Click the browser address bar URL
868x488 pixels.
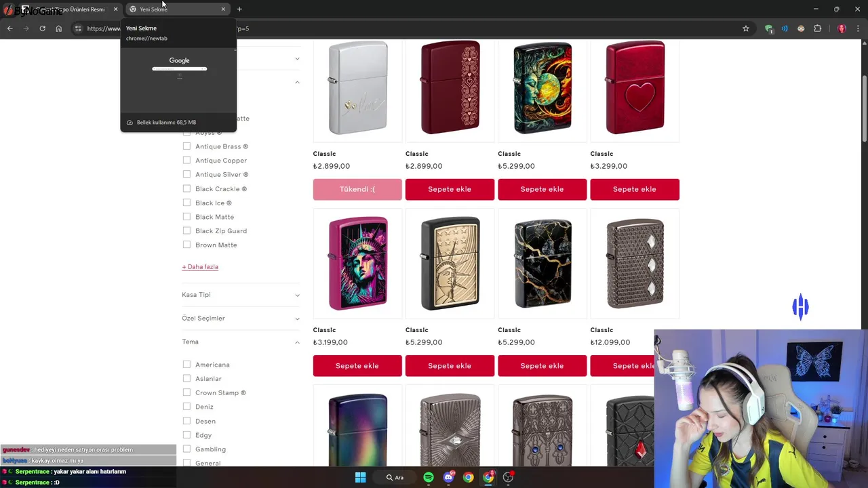(x=407, y=28)
